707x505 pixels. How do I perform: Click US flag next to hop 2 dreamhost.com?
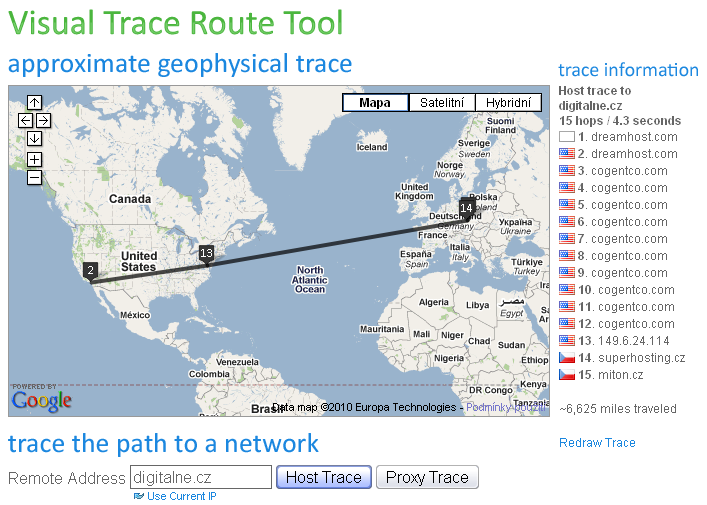coord(567,154)
